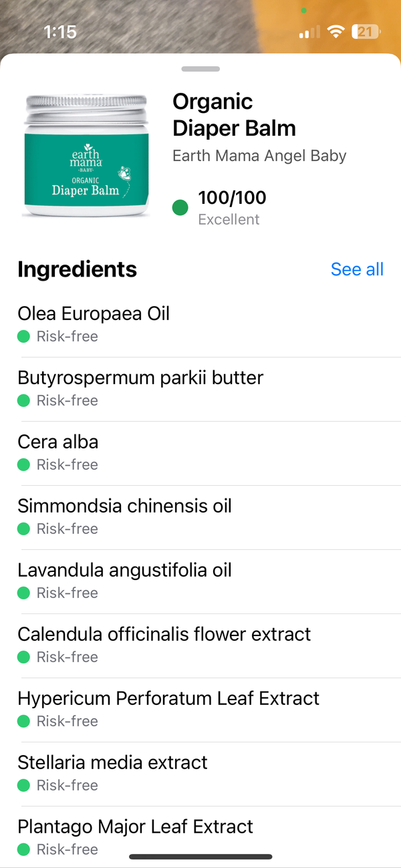
Task: Tap the Wi-Fi icon in the status bar
Action: coord(336,31)
